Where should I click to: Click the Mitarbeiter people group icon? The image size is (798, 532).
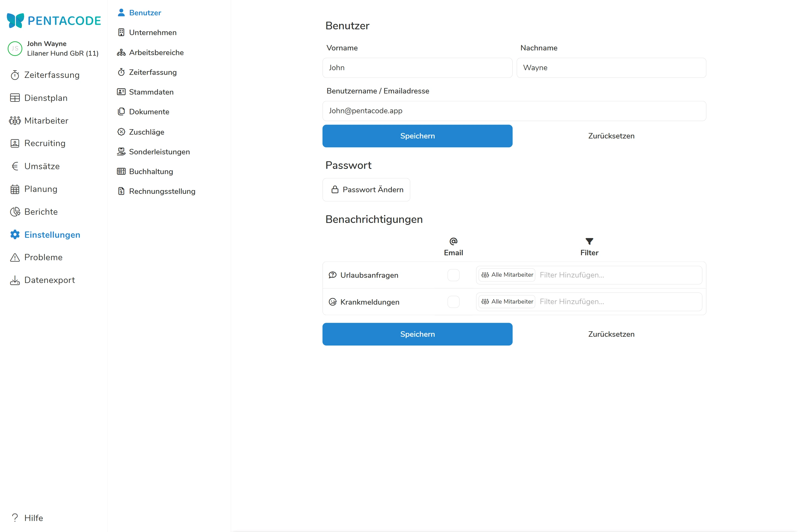(15, 121)
